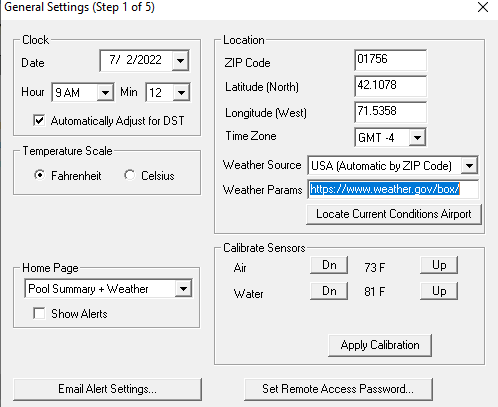This screenshot has width=498, height=407.
Task: Expand the Weather Source dropdown
Action: (469, 165)
